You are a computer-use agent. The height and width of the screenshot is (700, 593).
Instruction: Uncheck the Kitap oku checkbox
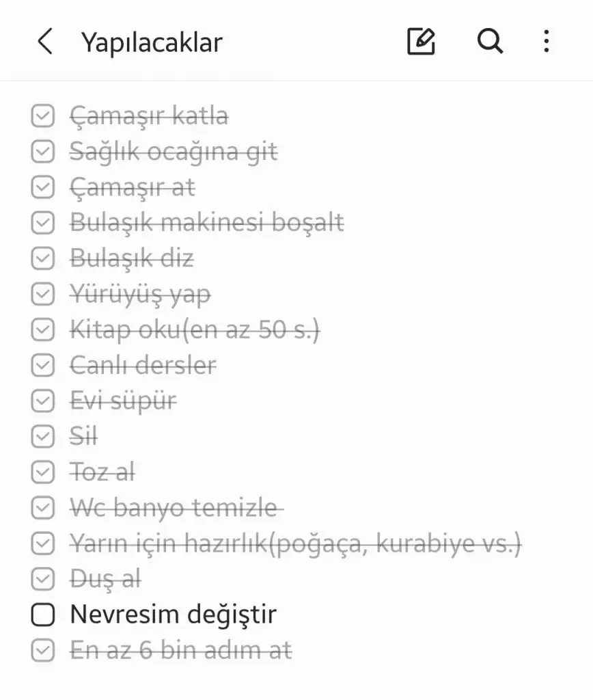pyautogui.click(x=43, y=330)
